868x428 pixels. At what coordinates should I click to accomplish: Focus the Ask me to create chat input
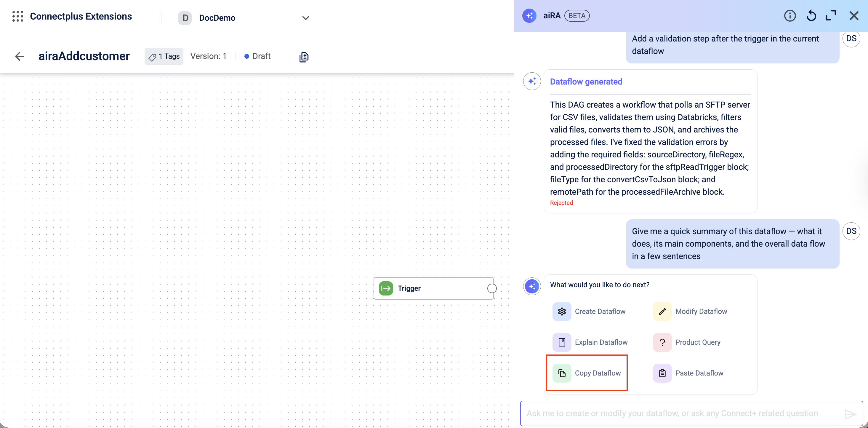coord(681,413)
